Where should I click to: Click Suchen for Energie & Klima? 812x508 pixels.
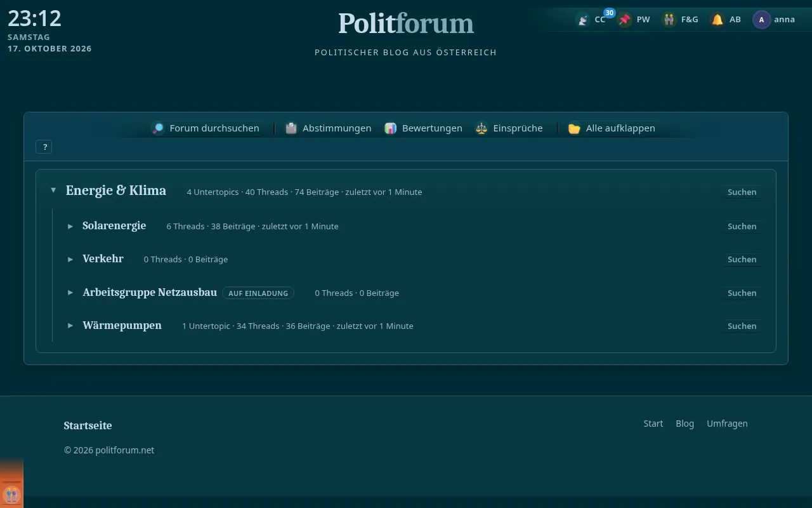coord(742,192)
